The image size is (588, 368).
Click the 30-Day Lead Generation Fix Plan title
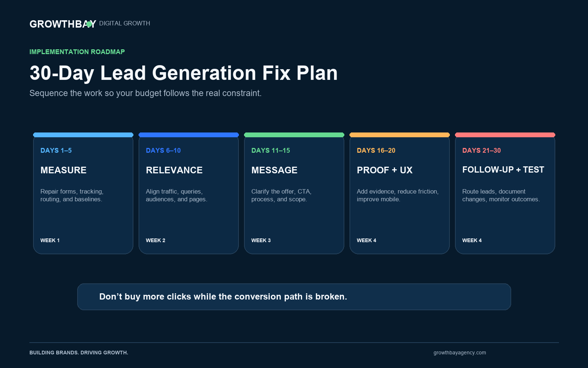coord(183,73)
